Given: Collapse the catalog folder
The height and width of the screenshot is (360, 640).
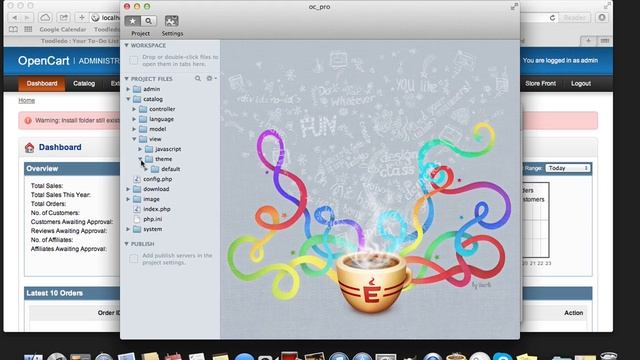Looking at the screenshot, I should tap(128, 99).
